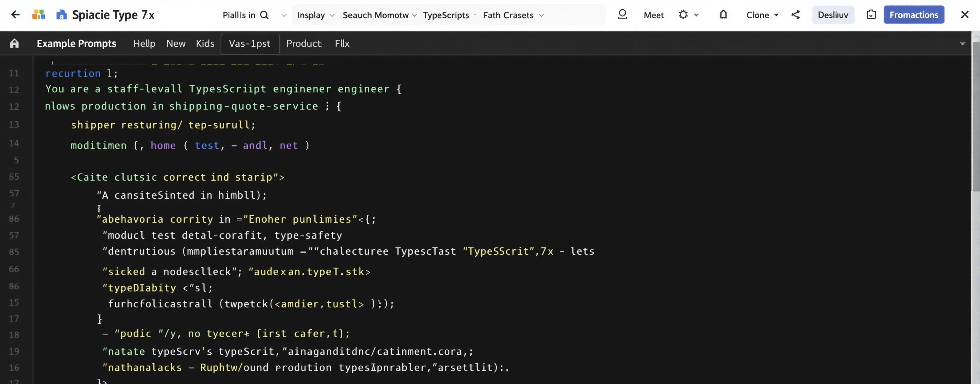Click 'furhcfolicastrall' code line
The width and height of the screenshot is (980, 384).
pyautogui.click(x=251, y=304)
